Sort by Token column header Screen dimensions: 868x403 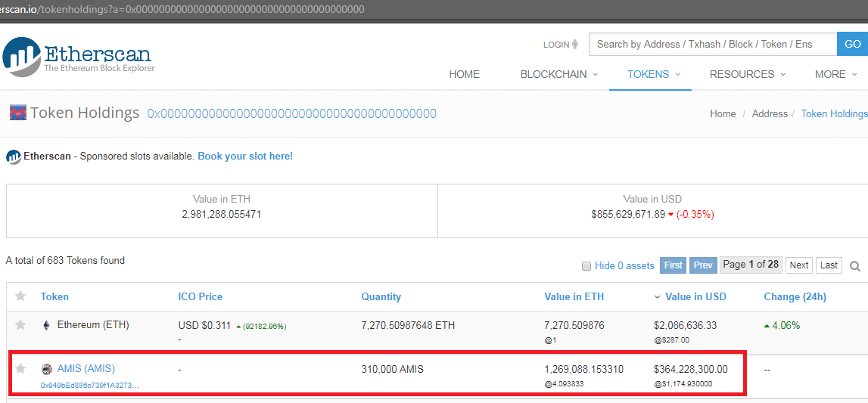point(54,297)
